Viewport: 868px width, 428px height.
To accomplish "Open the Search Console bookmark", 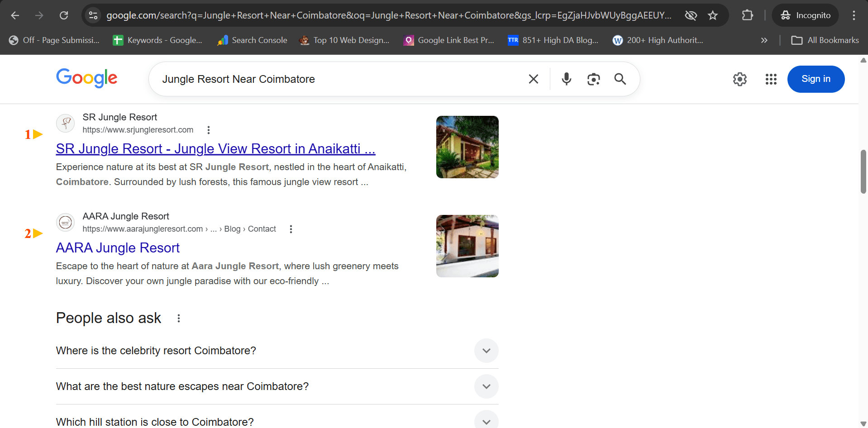I will 252,40.
